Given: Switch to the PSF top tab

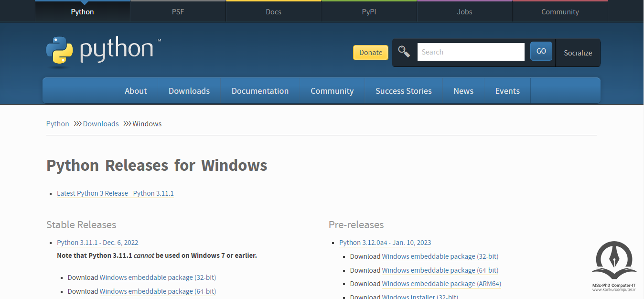Looking at the screenshot, I should pos(178,11).
